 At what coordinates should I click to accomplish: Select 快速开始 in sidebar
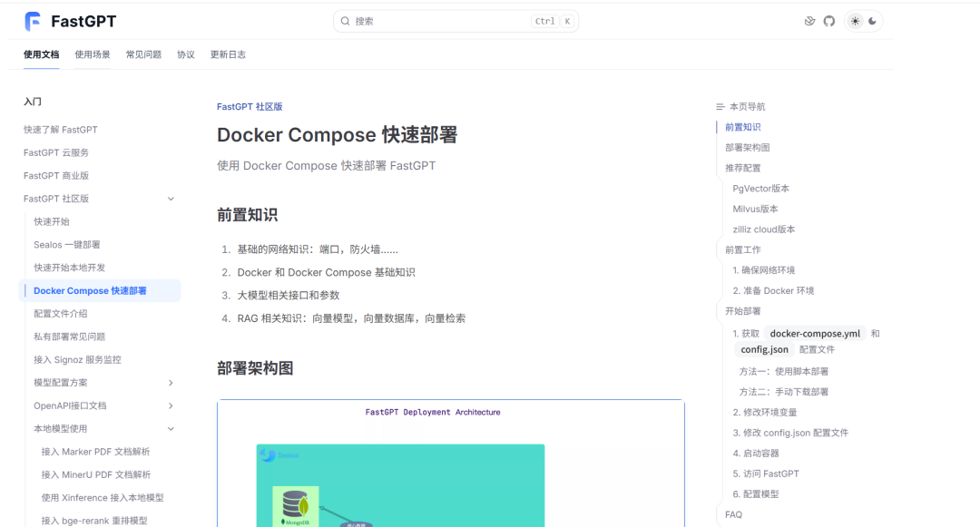pos(52,221)
